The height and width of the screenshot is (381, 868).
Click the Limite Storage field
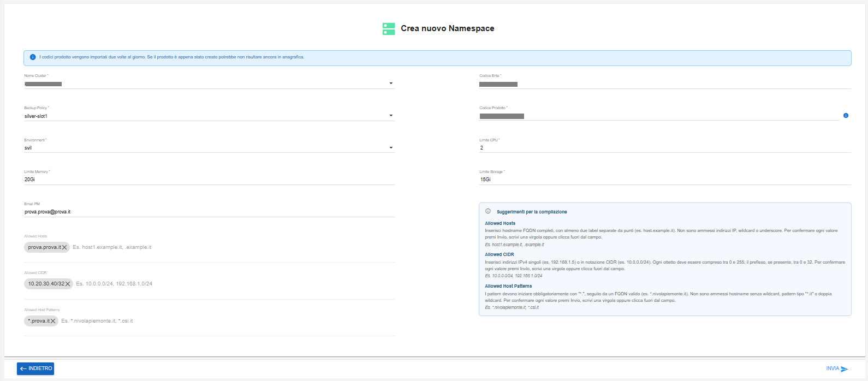pyautogui.click(x=665, y=180)
